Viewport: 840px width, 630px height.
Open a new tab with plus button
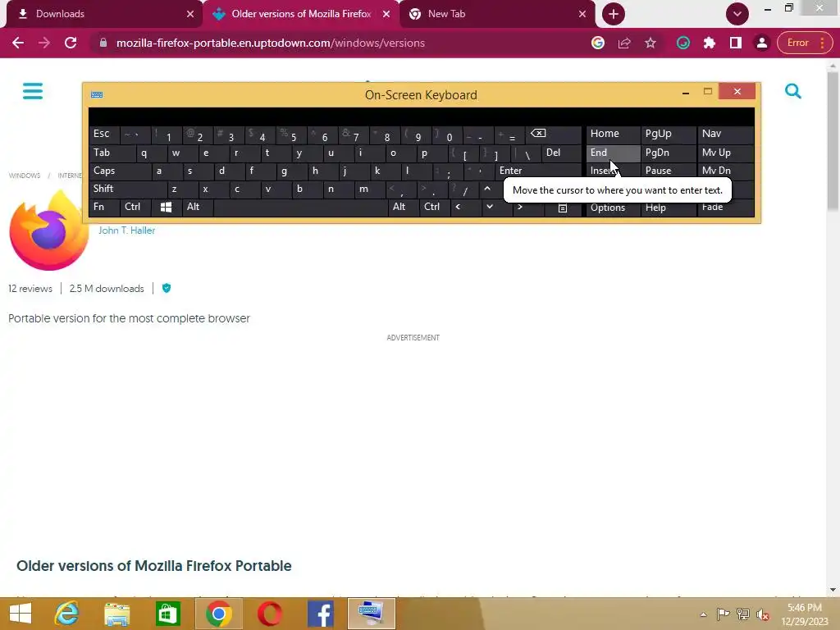click(x=614, y=14)
